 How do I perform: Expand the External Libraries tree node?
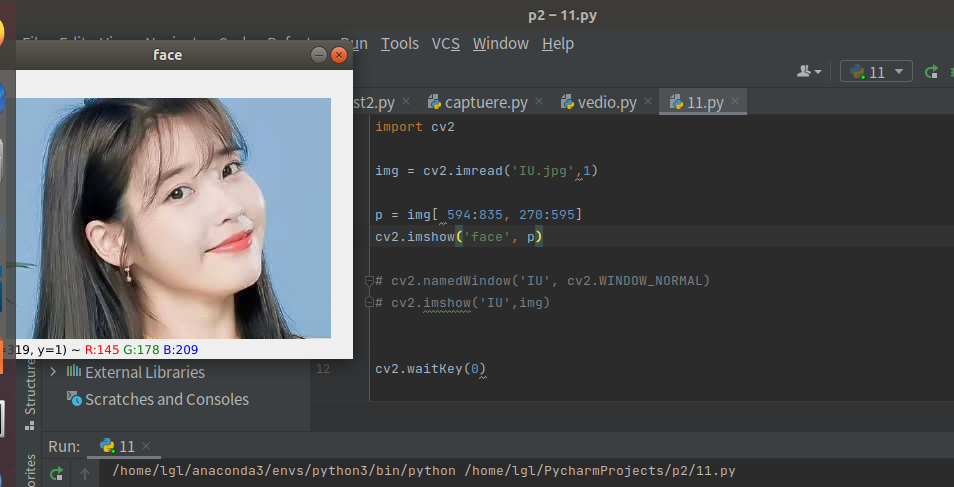(54, 371)
